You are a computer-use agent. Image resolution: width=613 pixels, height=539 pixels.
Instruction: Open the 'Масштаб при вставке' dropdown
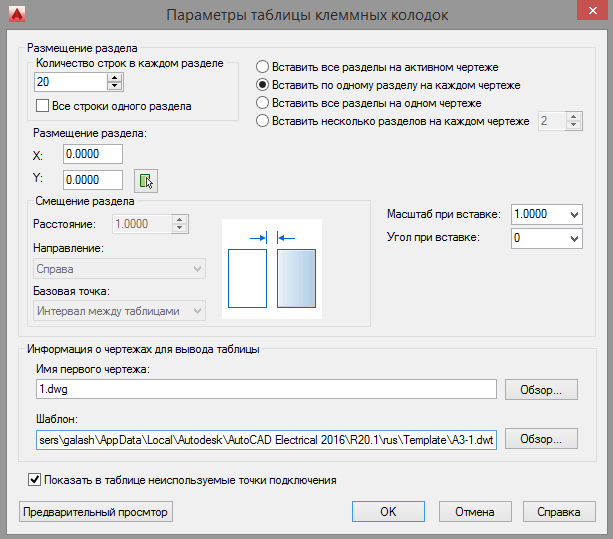(574, 215)
